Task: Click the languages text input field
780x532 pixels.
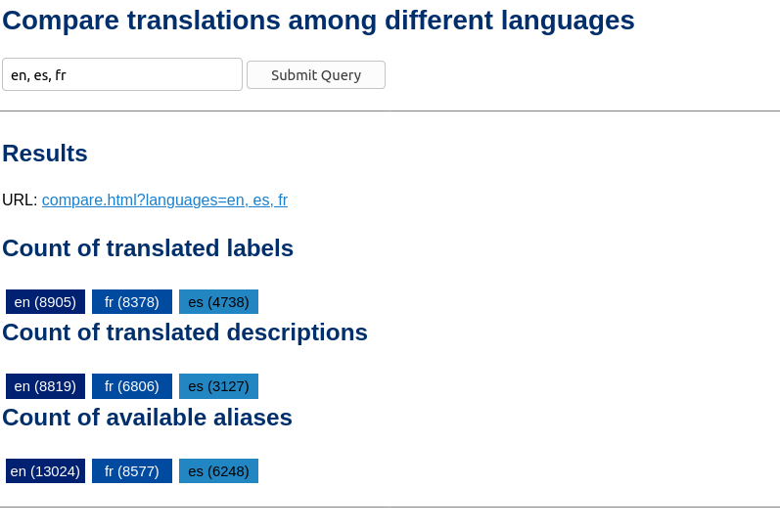Action: [x=122, y=74]
